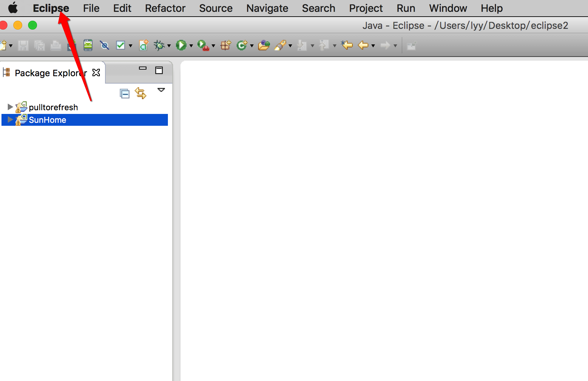
Task: Click the disabled Save floppy icon
Action: [x=23, y=45]
